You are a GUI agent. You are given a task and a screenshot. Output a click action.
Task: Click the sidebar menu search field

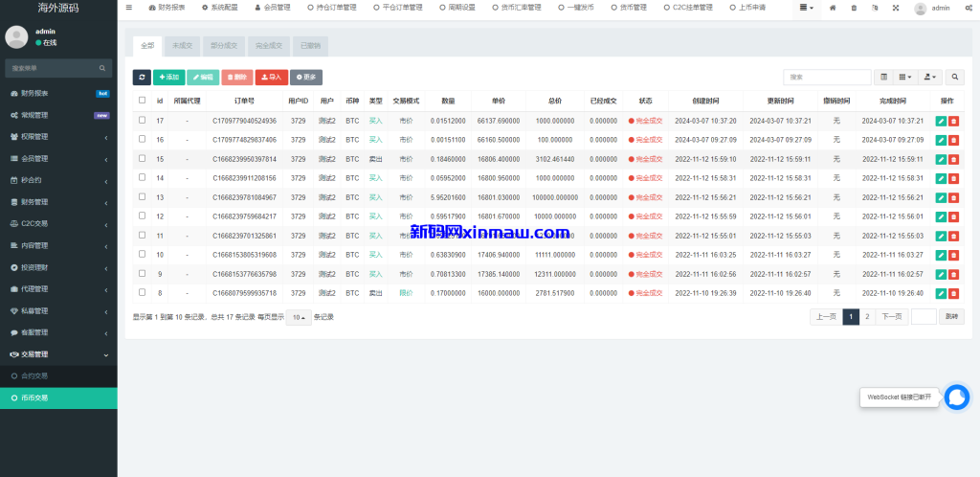(x=53, y=68)
